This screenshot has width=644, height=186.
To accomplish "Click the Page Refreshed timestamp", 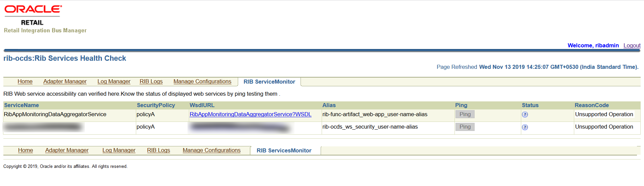I will [x=537, y=67].
